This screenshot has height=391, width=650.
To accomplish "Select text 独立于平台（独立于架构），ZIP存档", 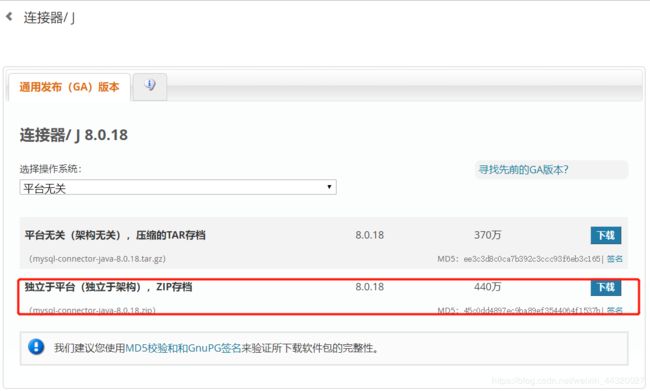I will [108, 287].
